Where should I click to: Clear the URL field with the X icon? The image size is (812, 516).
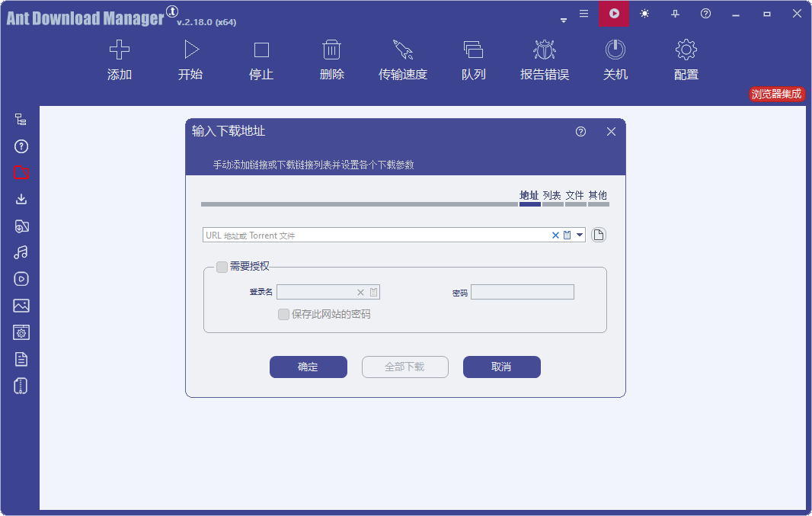[x=555, y=236]
